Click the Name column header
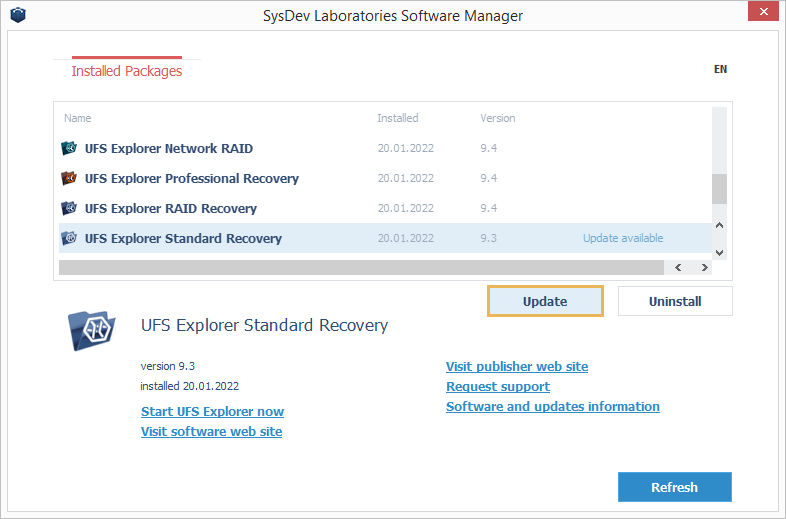Screen dimensions: 786x519 click(x=78, y=118)
